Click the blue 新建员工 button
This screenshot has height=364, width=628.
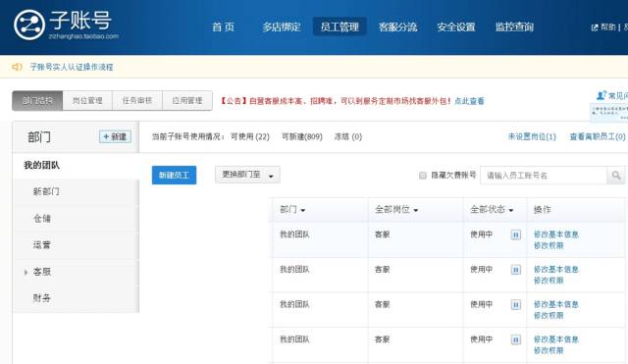pyautogui.click(x=175, y=175)
